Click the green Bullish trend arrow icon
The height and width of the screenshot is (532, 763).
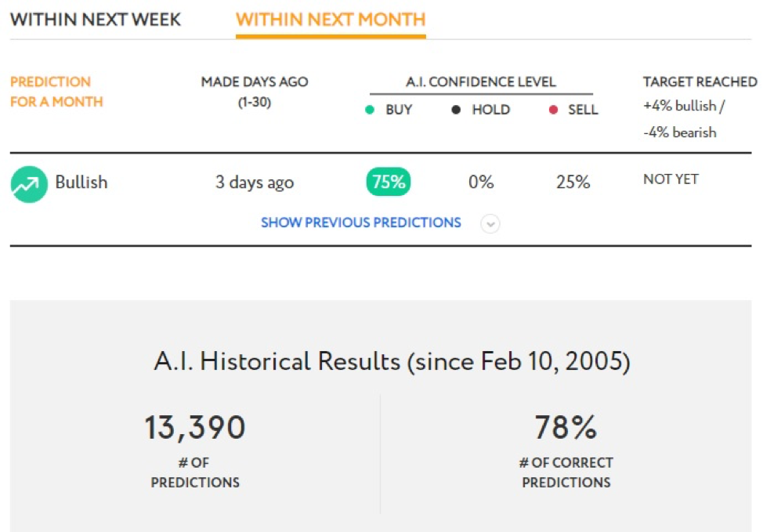coord(29,184)
